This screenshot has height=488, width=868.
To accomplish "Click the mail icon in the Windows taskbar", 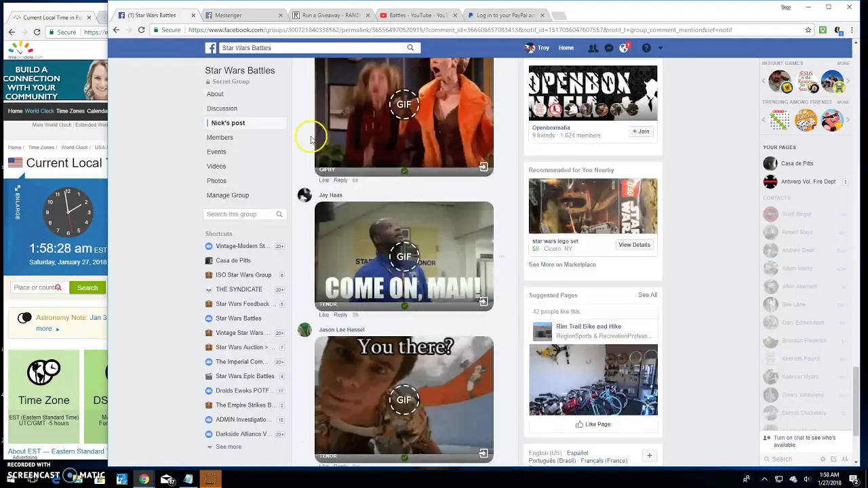I will 167,479.
